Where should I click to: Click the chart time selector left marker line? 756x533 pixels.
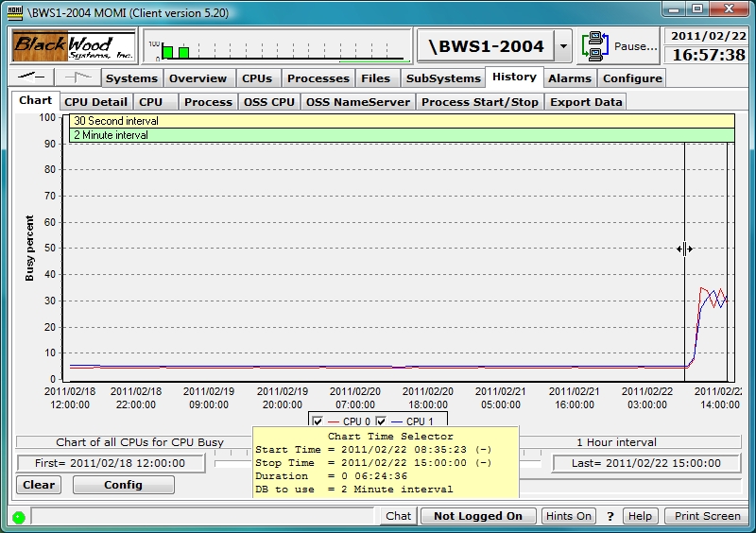tap(684, 262)
